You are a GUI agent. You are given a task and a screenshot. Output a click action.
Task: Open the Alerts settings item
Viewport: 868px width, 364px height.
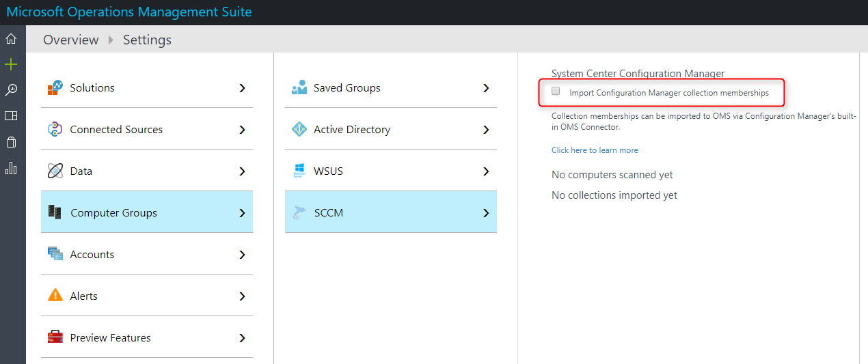point(147,296)
